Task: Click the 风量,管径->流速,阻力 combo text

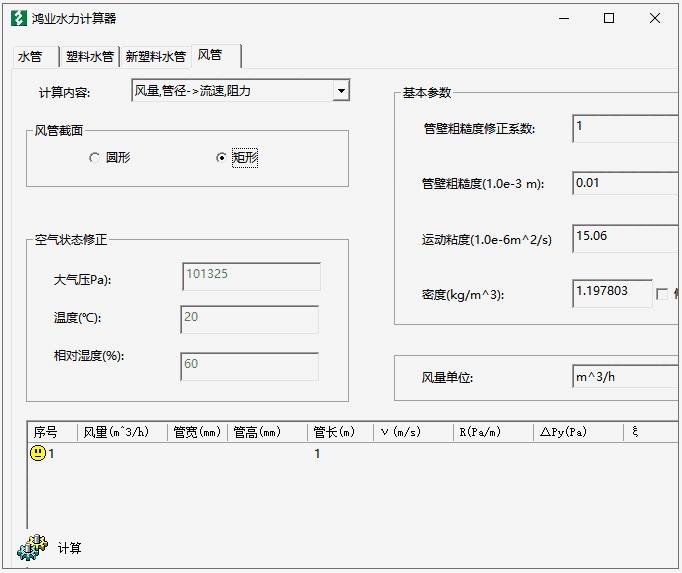Action: pos(193,90)
